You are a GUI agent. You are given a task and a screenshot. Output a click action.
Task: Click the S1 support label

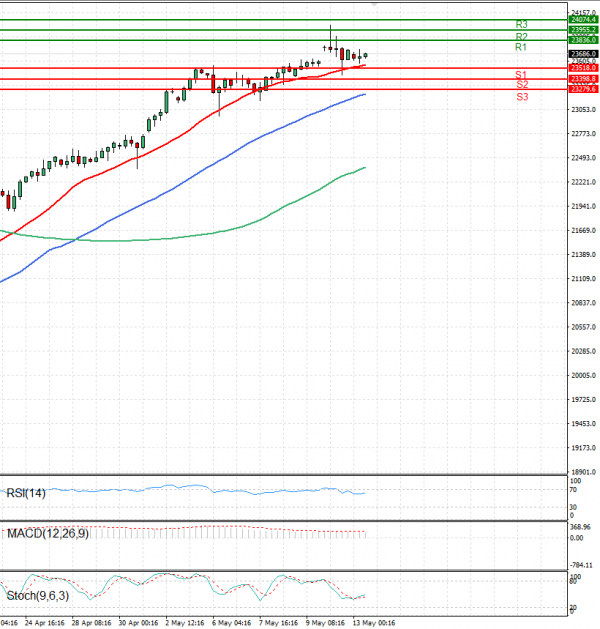[521, 75]
